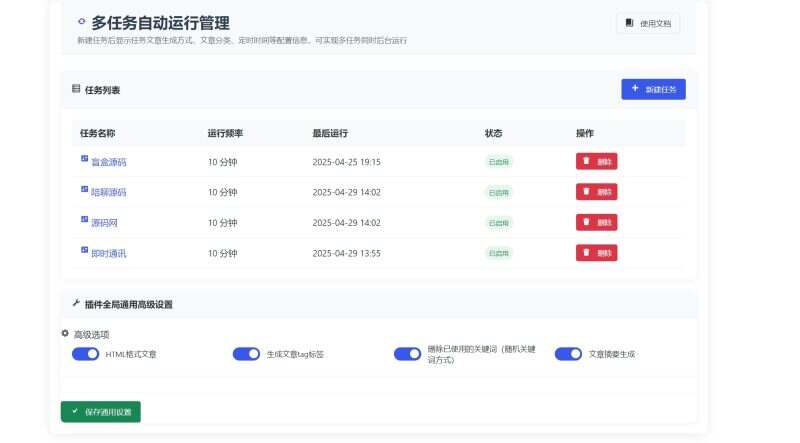Image resolution: width=800 pixels, height=443 pixels.
Task: Click the 插件全局通用高级设置 section heading
Action: (129, 305)
